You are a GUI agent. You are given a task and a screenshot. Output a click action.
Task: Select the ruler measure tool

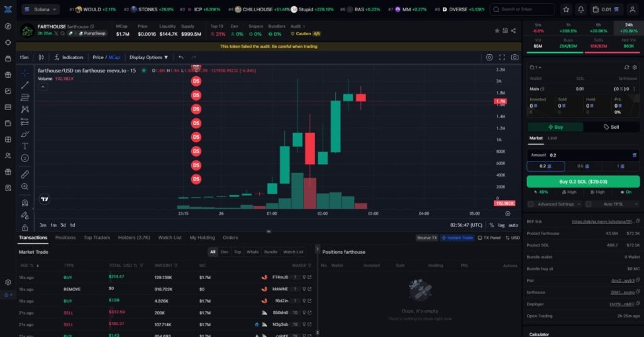[x=25, y=174]
